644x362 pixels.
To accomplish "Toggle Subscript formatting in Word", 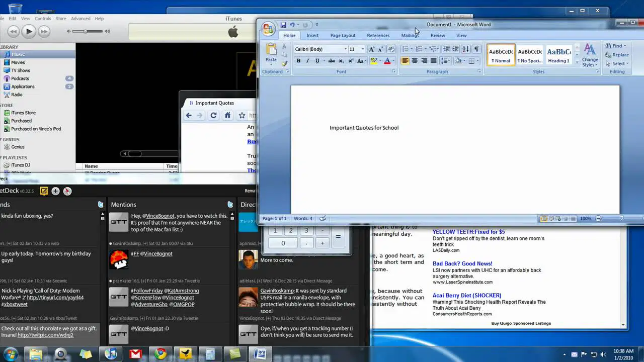I will click(341, 61).
